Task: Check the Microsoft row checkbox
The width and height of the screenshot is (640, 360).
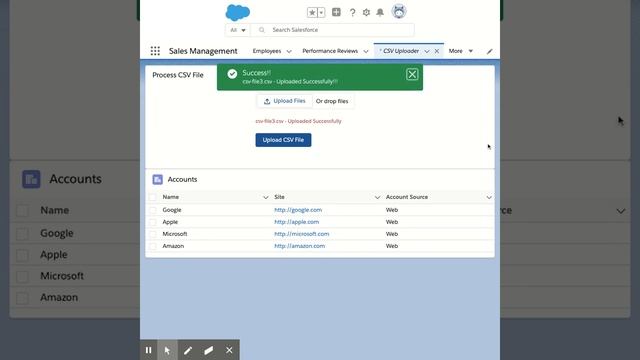Action: pos(153,234)
